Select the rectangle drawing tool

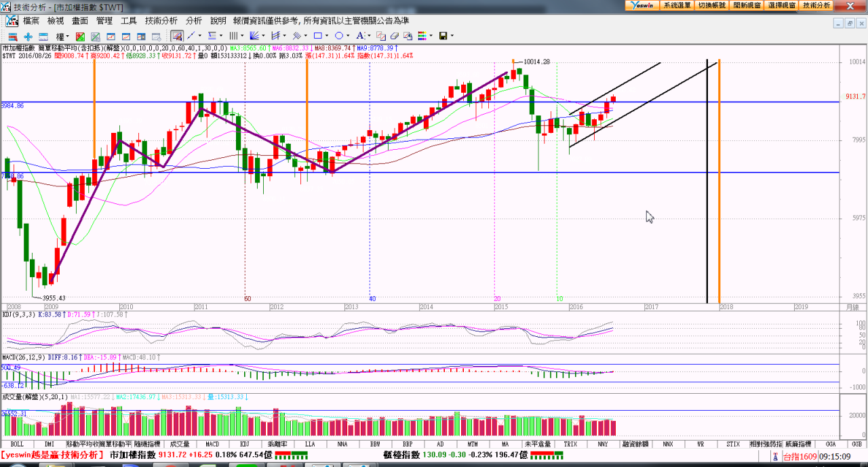pyautogui.click(x=317, y=36)
